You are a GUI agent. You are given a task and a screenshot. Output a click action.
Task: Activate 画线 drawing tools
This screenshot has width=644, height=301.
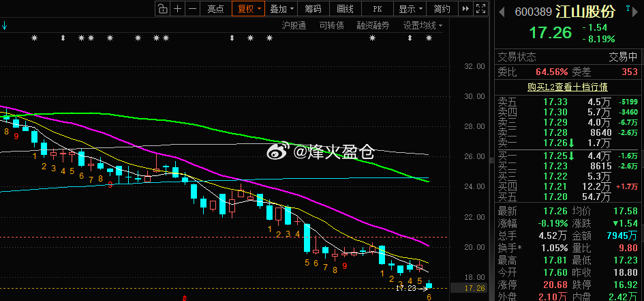coord(345,9)
